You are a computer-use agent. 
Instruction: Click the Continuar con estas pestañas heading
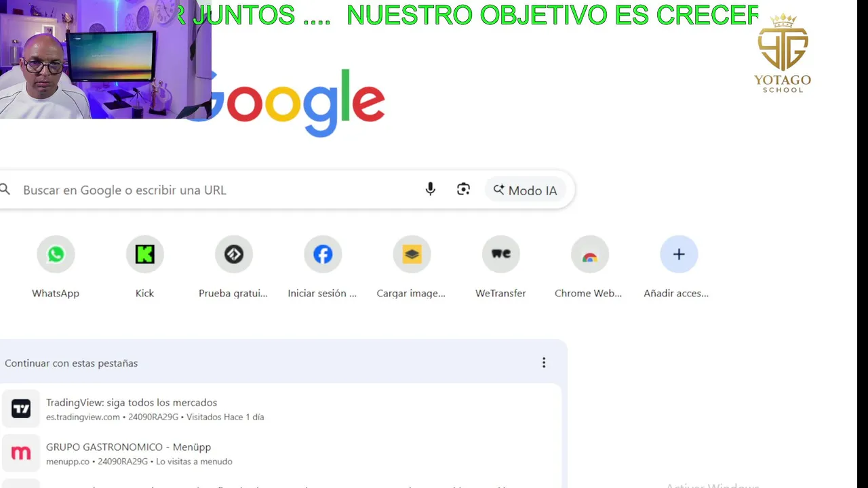pyautogui.click(x=71, y=363)
